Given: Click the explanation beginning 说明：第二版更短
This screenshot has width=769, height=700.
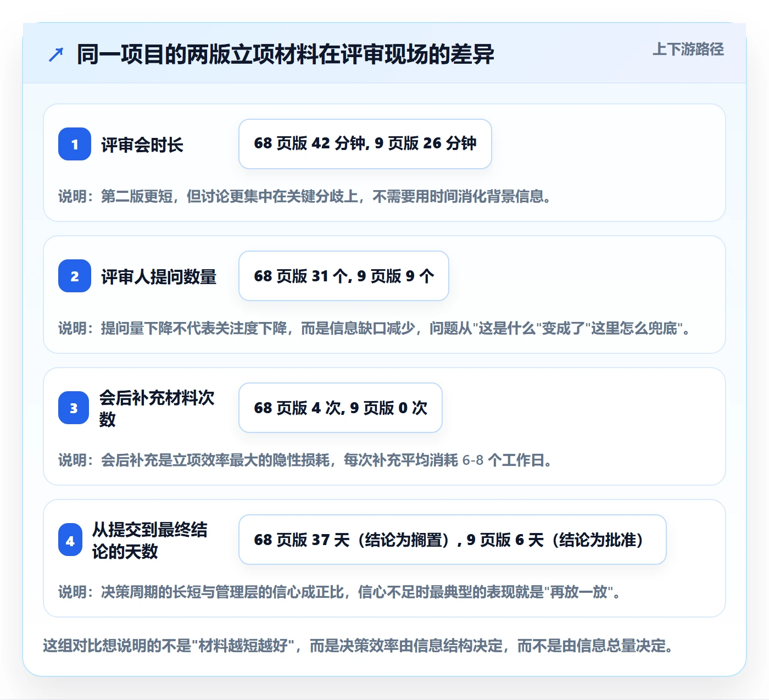Looking at the screenshot, I should click(x=305, y=197).
